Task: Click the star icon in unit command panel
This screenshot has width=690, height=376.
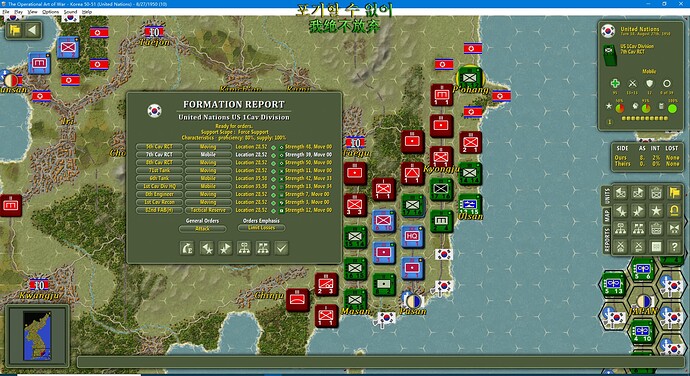Action: click(656, 211)
